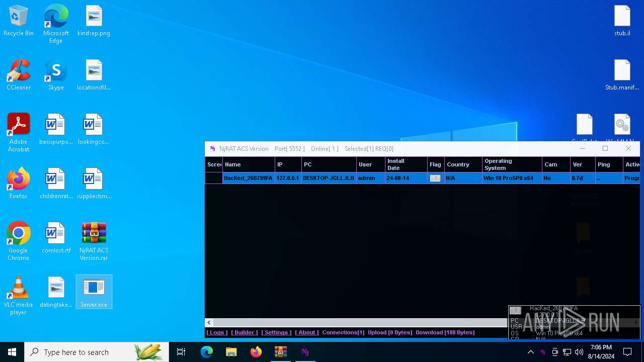
Task: Click the 127.0.0.1 IP cell
Action: click(x=288, y=178)
